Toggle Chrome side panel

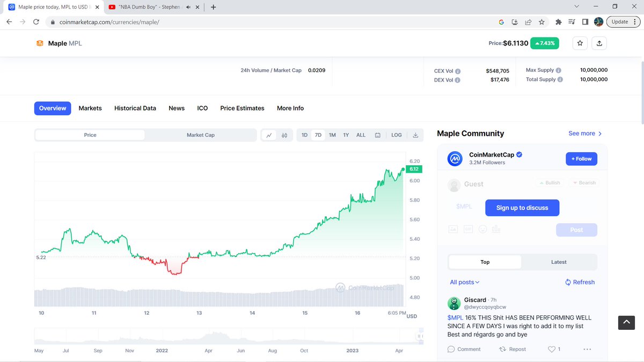pyautogui.click(x=585, y=22)
